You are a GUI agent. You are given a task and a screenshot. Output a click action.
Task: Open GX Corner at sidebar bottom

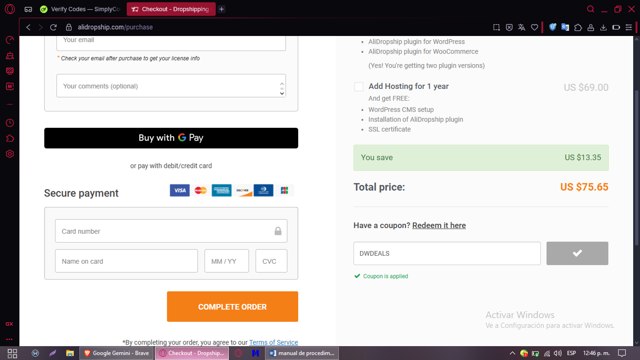9,324
